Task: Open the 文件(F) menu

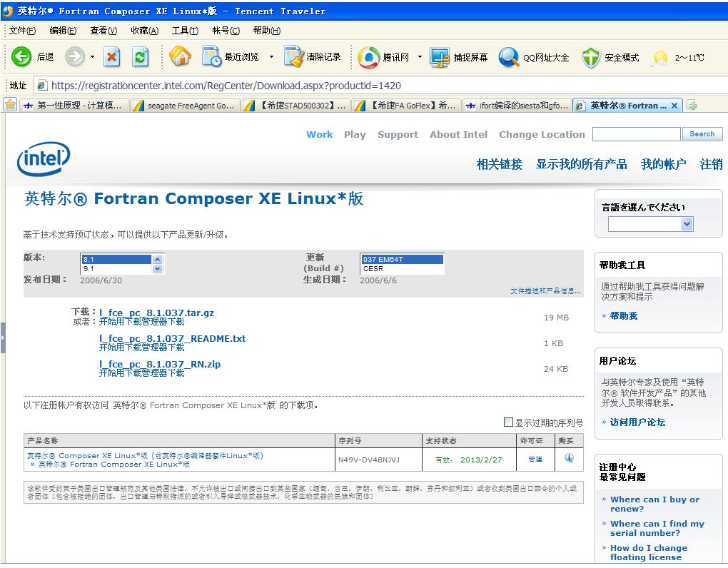Action: point(22,31)
